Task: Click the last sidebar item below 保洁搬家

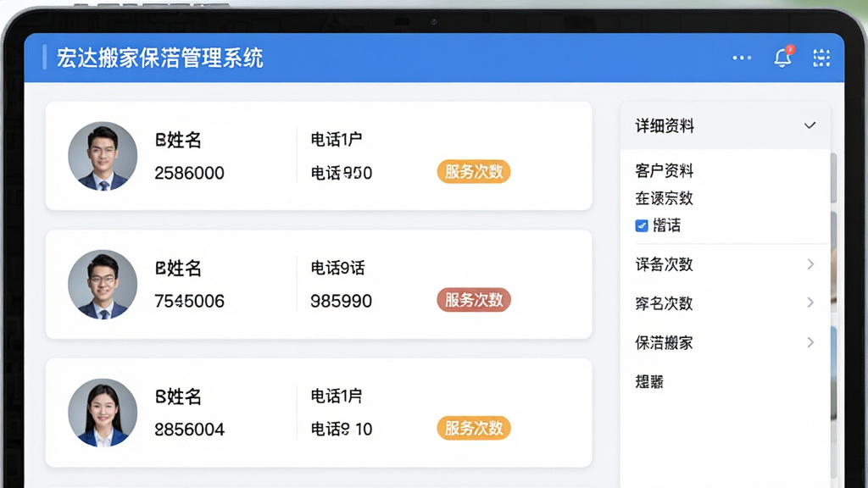Action: pos(649,382)
